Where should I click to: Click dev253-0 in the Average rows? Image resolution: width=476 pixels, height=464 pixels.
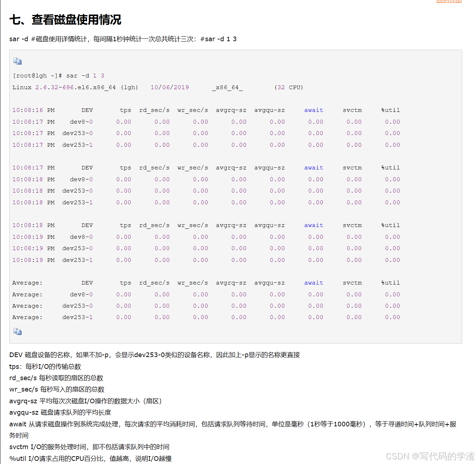(x=77, y=306)
